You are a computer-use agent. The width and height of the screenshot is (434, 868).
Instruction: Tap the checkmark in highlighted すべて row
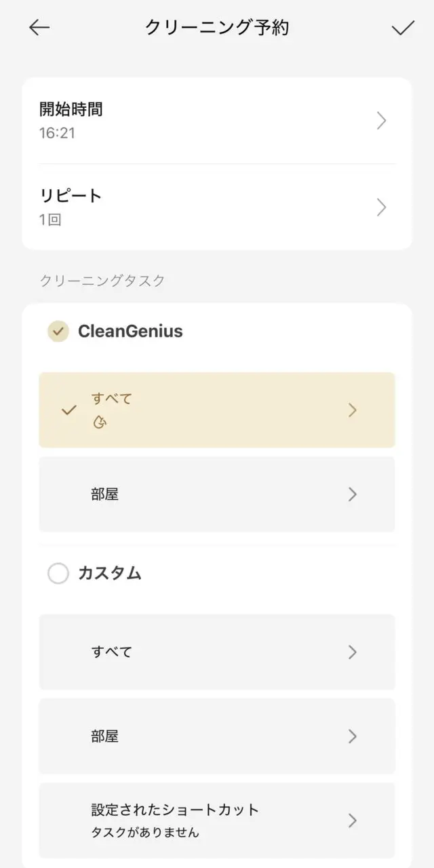click(x=68, y=410)
